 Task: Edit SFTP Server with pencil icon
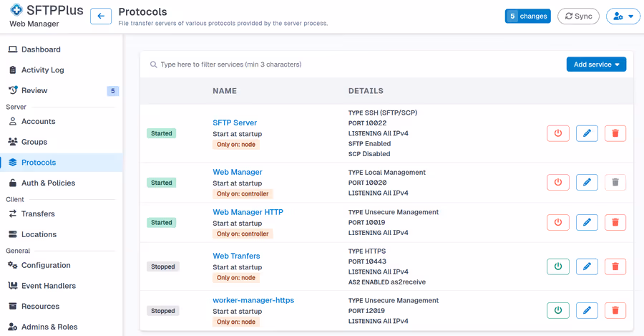tap(587, 133)
